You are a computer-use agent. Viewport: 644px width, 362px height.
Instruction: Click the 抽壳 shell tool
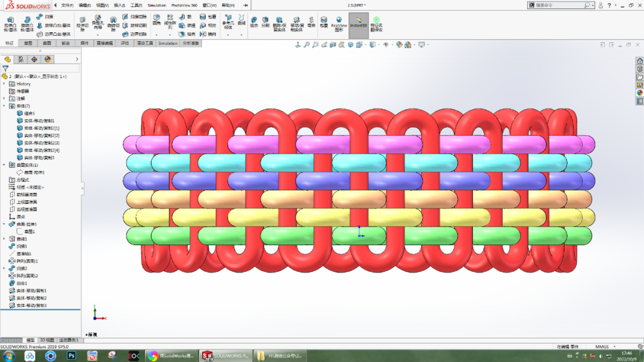coord(187,34)
